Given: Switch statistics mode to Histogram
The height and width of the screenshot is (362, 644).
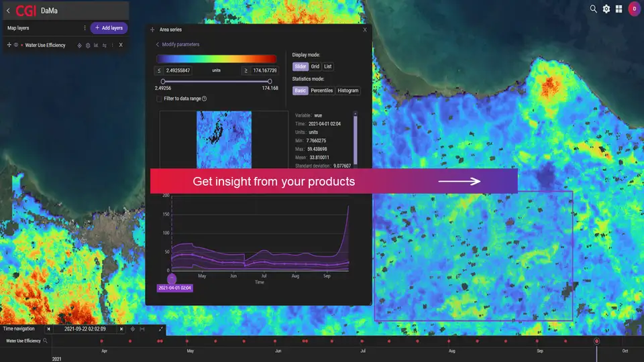Looking at the screenshot, I should (x=348, y=90).
